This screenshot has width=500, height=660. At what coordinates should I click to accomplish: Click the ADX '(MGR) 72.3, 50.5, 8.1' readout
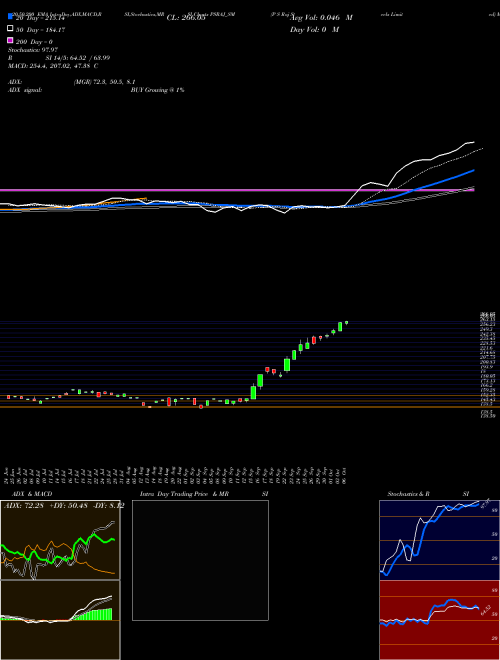(x=104, y=82)
